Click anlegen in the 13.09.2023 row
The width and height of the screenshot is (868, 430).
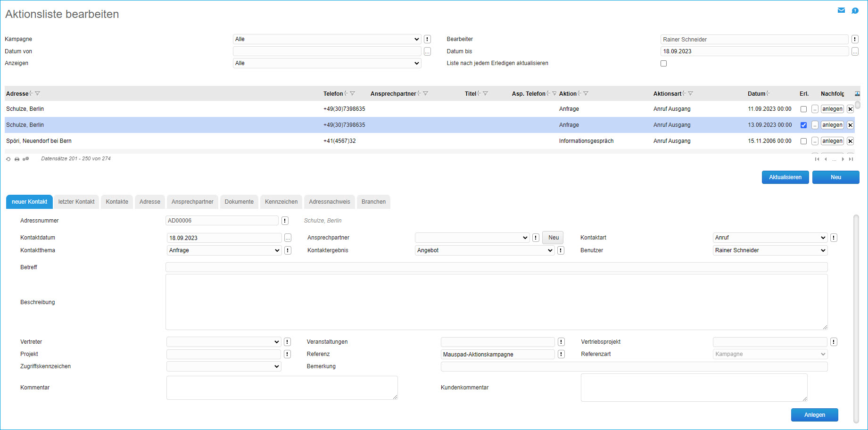[x=832, y=125]
